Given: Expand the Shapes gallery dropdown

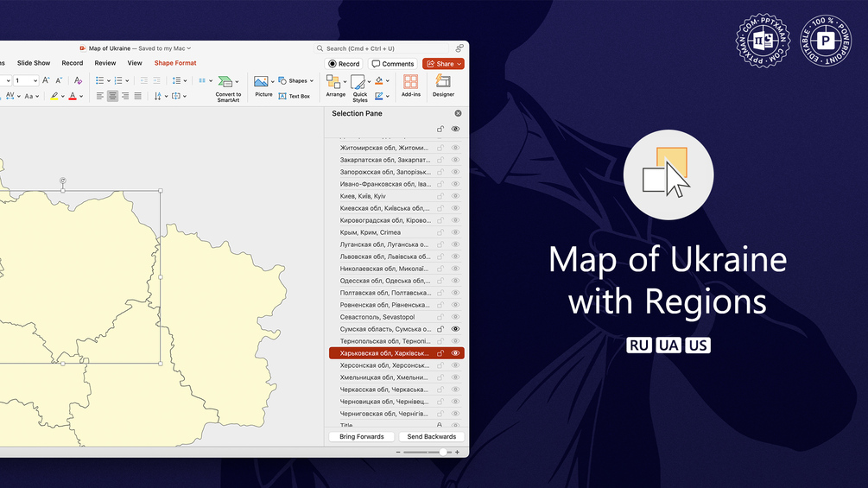Looking at the screenshot, I should [312, 81].
